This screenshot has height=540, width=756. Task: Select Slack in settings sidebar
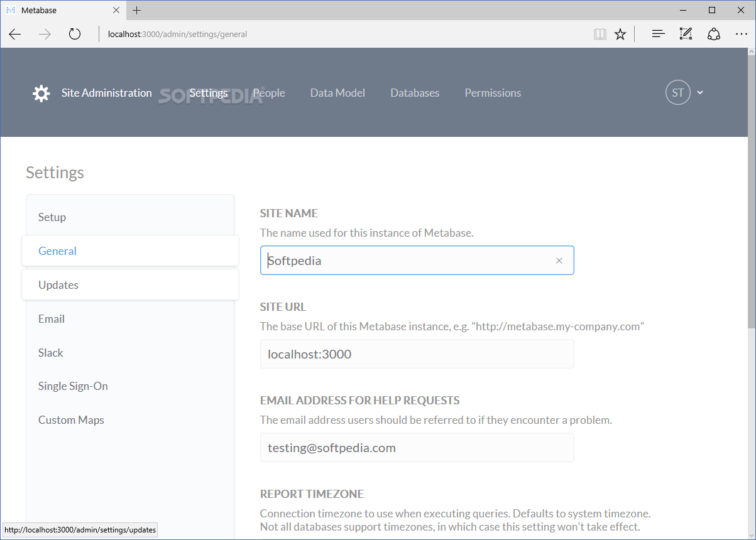[x=130, y=353]
